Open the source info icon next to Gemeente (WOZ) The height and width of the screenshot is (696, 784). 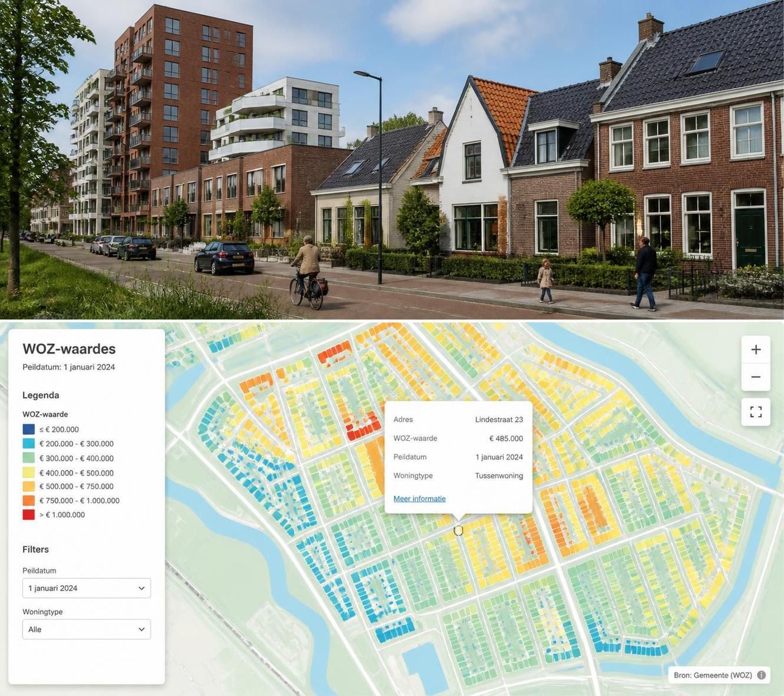pos(762,675)
